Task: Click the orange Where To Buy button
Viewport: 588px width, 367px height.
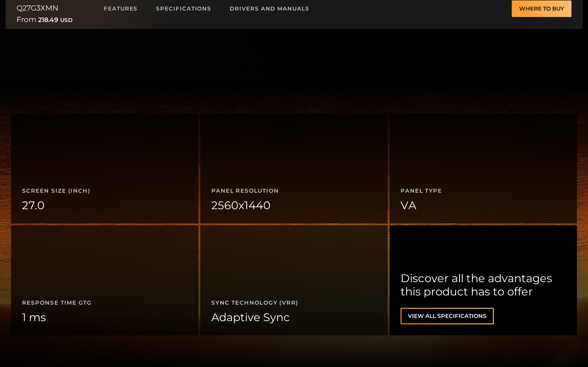Action: tap(541, 9)
